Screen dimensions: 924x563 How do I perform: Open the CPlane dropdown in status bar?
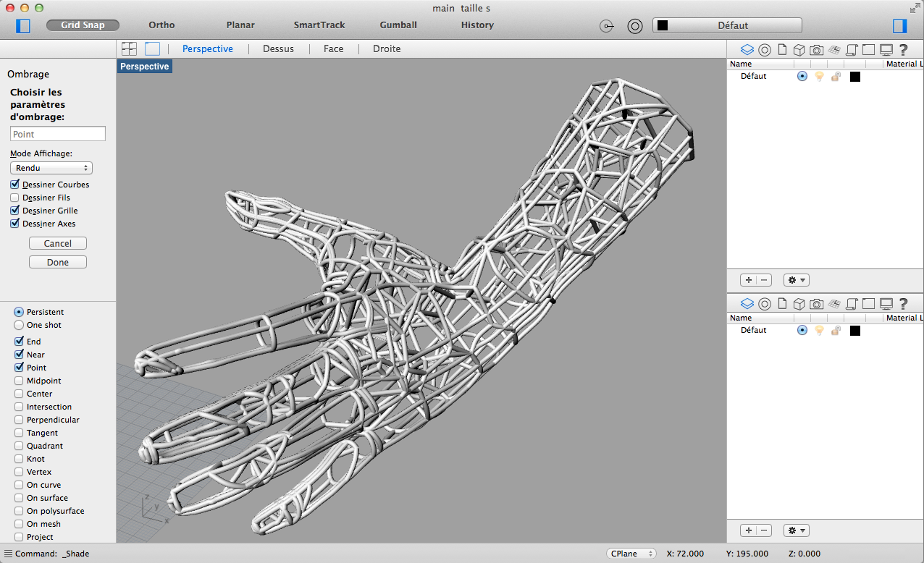[631, 554]
